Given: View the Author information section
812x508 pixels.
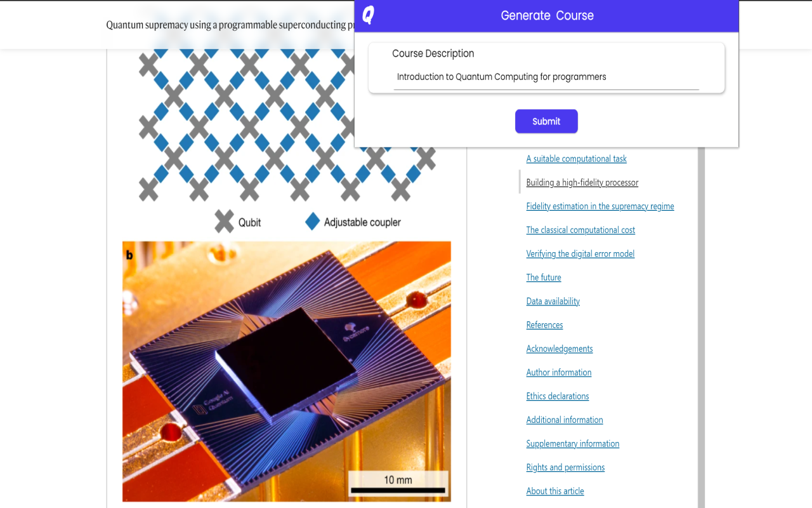Looking at the screenshot, I should pyautogui.click(x=558, y=372).
